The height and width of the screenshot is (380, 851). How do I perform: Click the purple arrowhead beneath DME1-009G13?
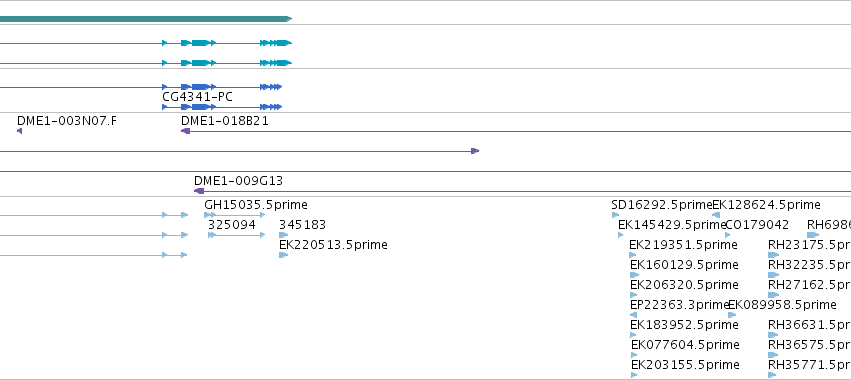click(x=199, y=191)
